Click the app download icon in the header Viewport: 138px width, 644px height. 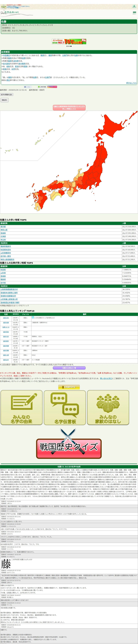(134, 7)
